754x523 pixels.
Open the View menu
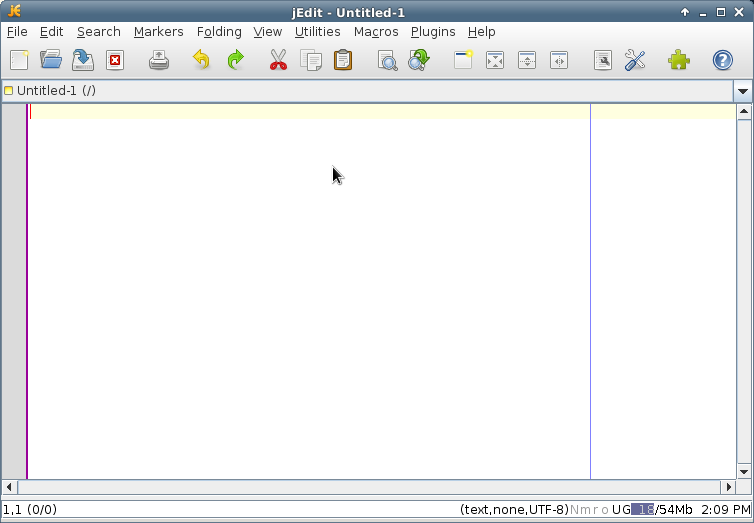[x=268, y=32]
